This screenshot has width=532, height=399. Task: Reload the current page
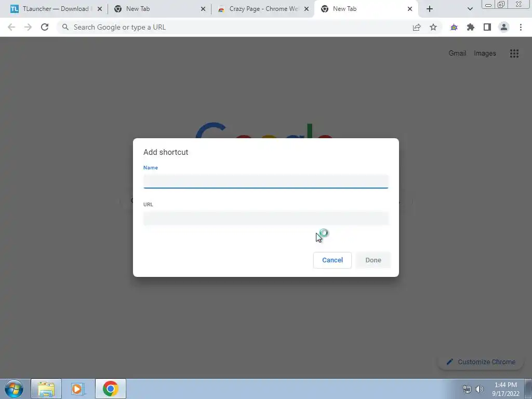click(x=45, y=27)
